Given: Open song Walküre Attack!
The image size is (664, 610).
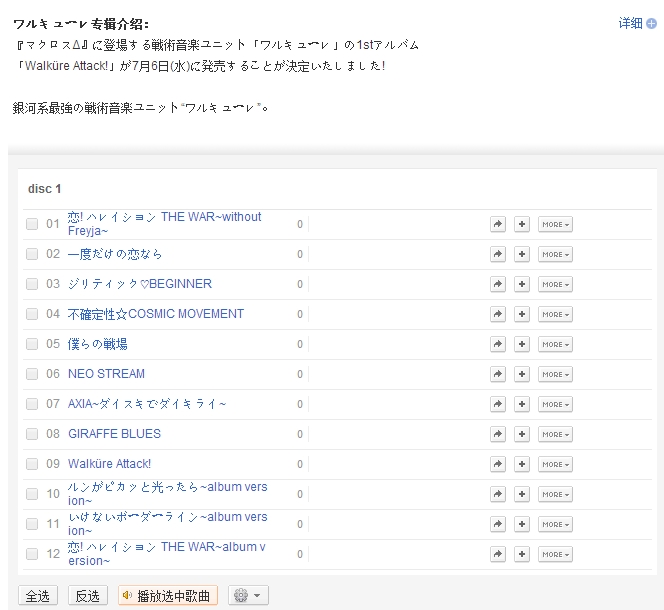Looking at the screenshot, I should pos(109,464).
